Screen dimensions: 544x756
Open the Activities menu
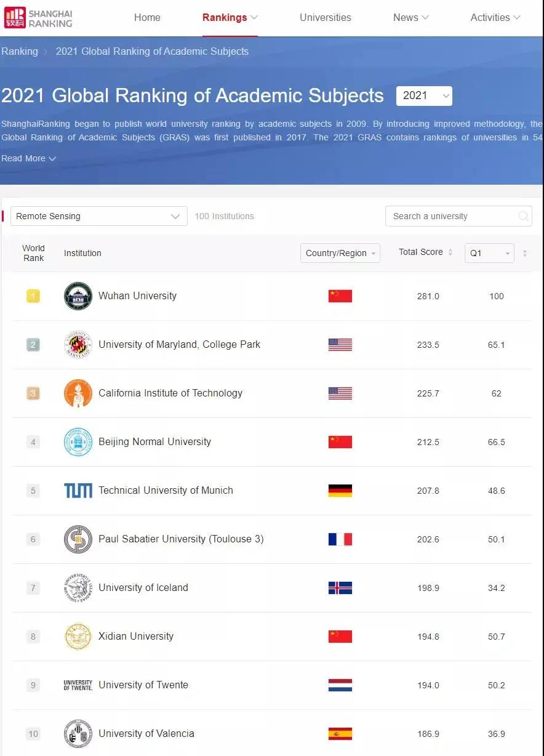coord(495,17)
